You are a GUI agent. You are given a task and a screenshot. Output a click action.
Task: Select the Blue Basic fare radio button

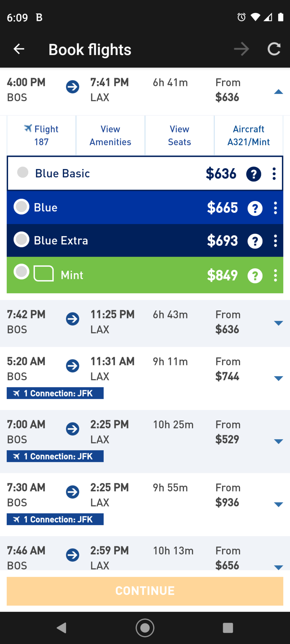point(23,172)
